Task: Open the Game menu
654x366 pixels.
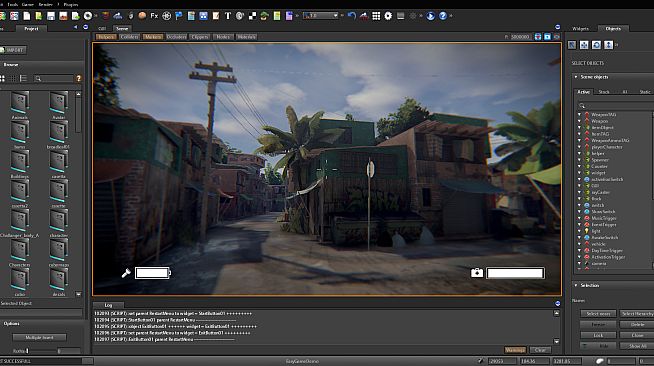Action: point(28,4)
